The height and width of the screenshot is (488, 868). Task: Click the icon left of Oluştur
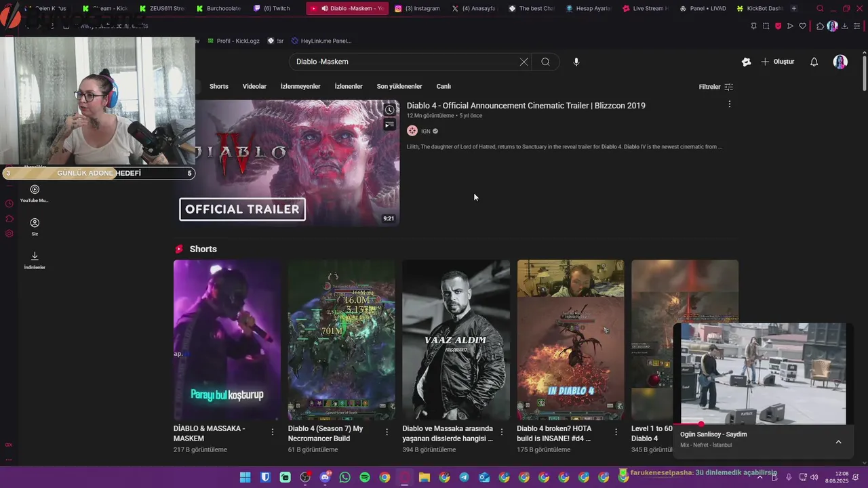746,62
